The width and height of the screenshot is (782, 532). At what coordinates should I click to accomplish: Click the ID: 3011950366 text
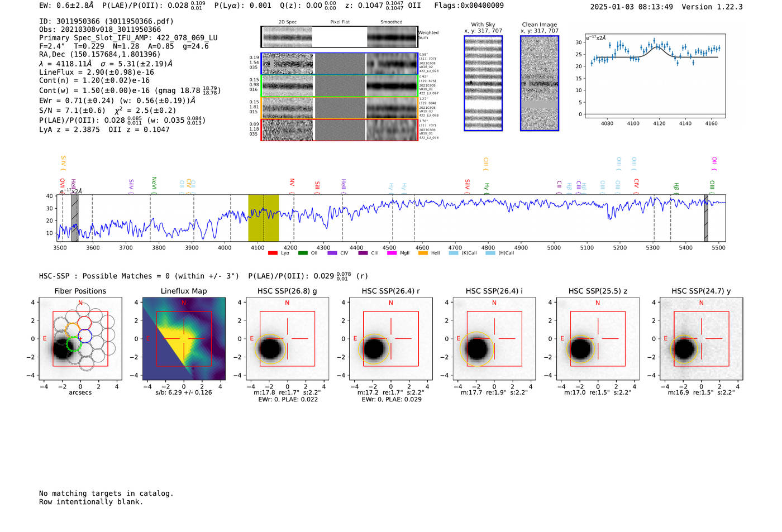[x=106, y=21]
